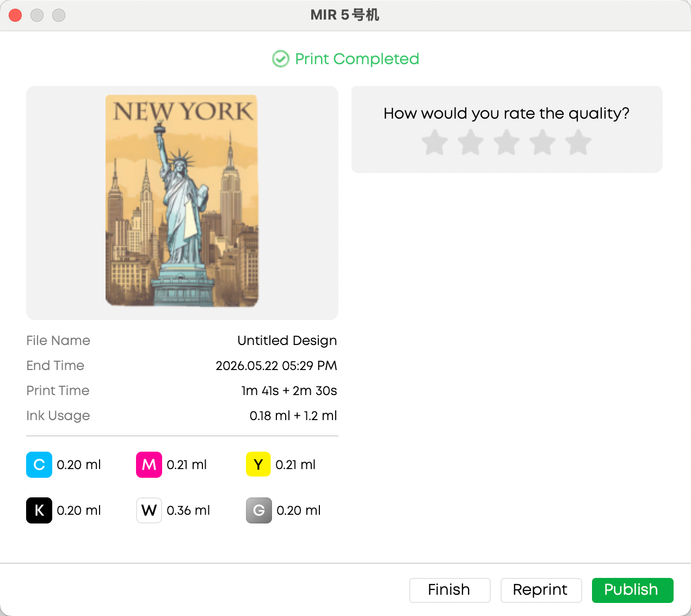Select the 'Untitled Design' file name value
Viewport: 691px width, 616px height.
click(287, 341)
